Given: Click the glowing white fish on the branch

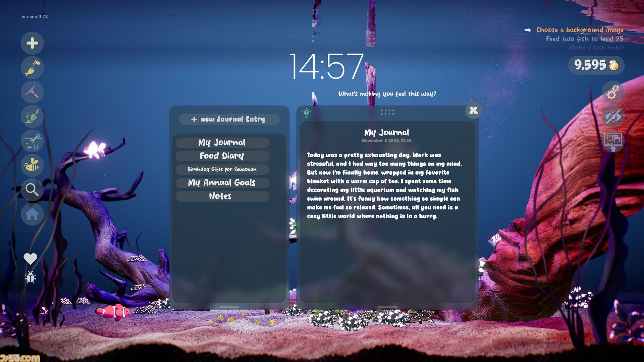Looking at the screenshot, I should pos(95,149).
